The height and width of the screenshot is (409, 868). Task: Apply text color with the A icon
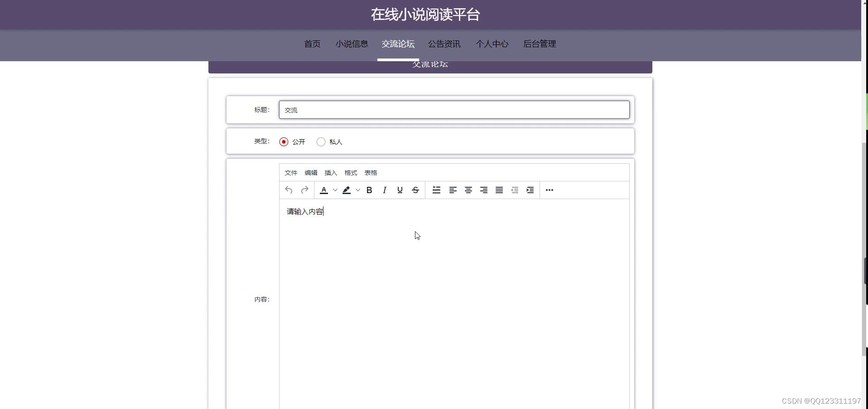coord(324,190)
